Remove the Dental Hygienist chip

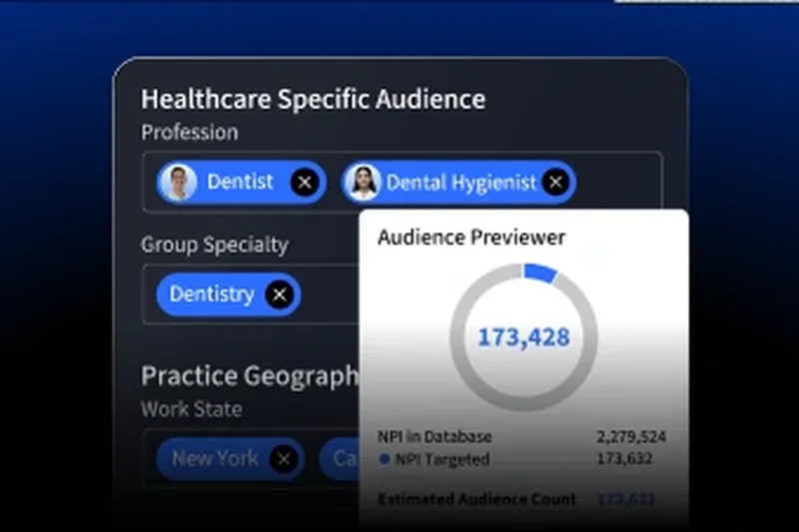(x=556, y=183)
